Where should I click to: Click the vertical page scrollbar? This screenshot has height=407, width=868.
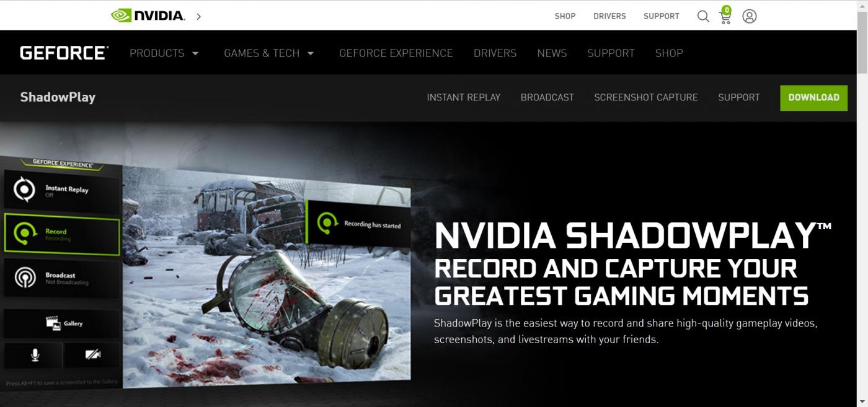click(x=862, y=203)
